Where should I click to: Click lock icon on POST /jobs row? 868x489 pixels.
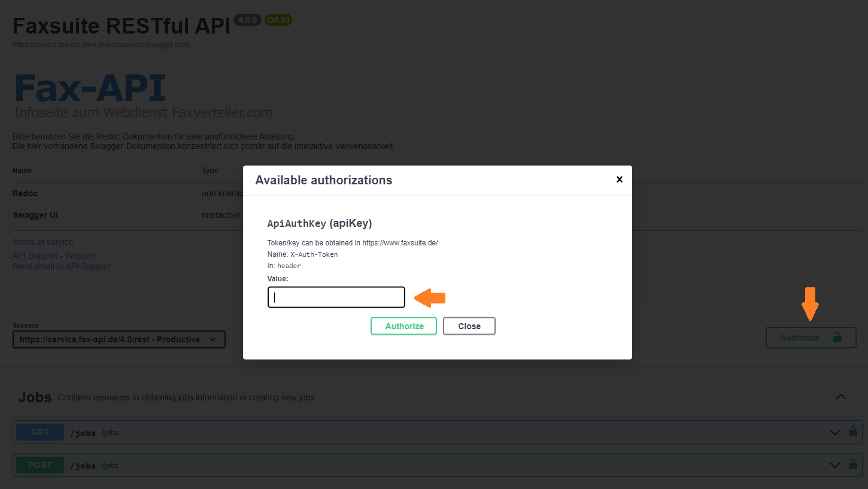tap(852, 464)
